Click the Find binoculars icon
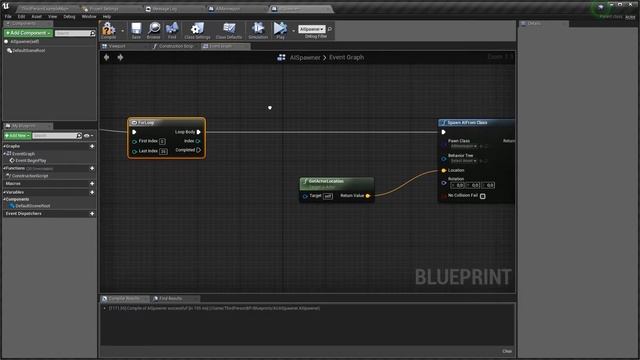Image resolution: width=640 pixels, height=360 pixels. tap(172, 29)
